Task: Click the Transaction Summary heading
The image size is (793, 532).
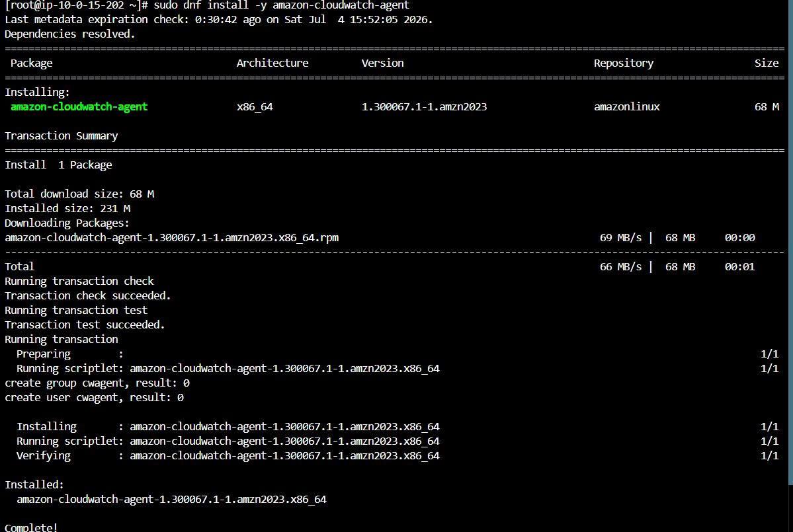Action: 62,136
